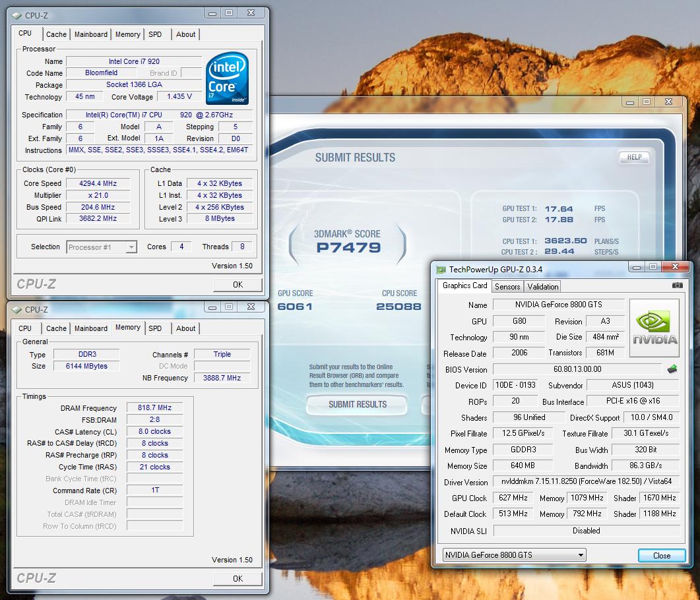700x600 pixels.
Task: Minimize the bottom CPU-Z Memory window
Action: point(212,307)
